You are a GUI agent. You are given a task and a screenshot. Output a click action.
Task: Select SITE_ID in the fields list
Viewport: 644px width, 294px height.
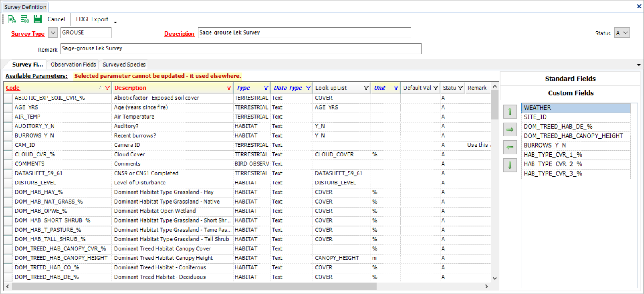click(576, 117)
